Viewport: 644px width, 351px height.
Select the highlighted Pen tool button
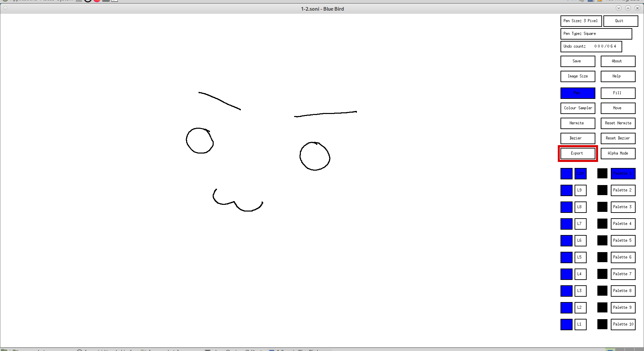point(578,93)
